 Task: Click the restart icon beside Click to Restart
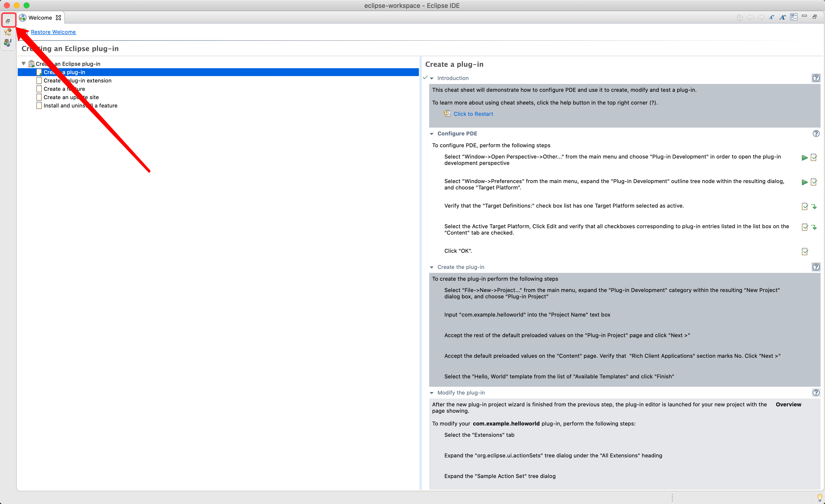(447, 113)
